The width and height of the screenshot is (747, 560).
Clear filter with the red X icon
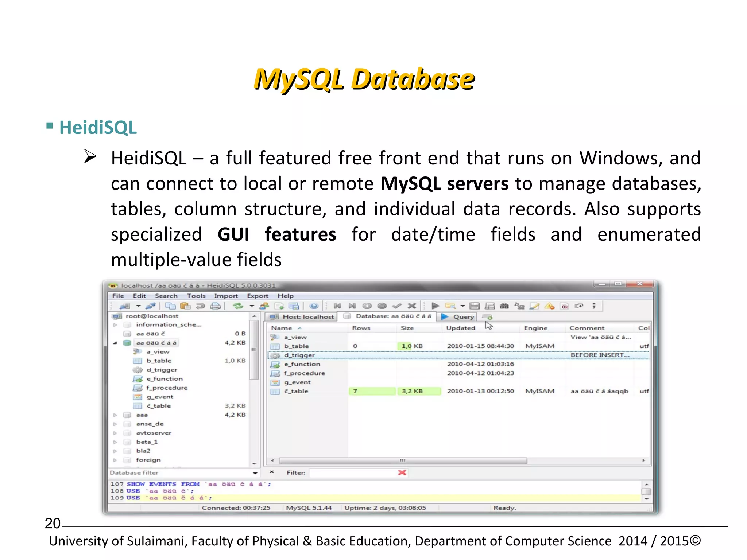[402, 472]
